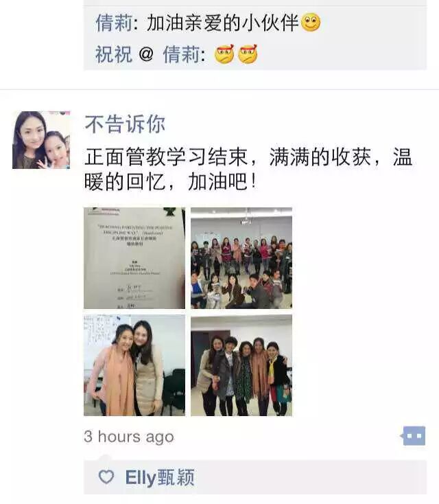439x504 pixels.
Task: Open 不告诉你's profile avatar
Action: [x=41, y=140]
